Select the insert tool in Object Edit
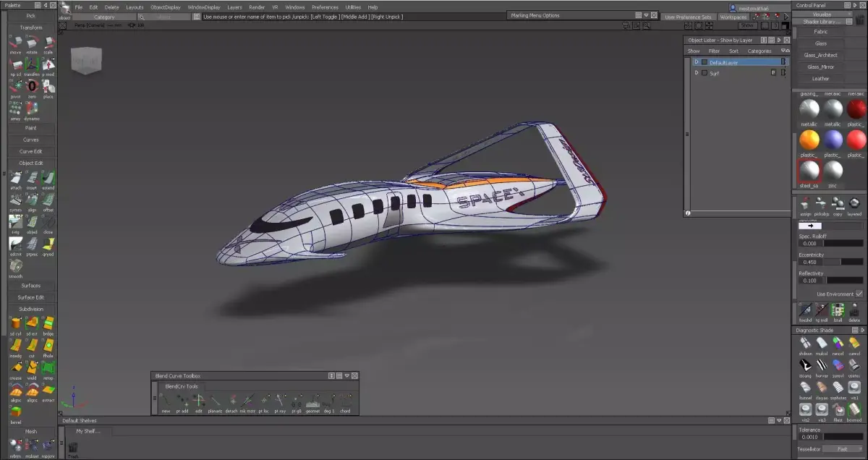The image size is (868, 460). (32, 179)
